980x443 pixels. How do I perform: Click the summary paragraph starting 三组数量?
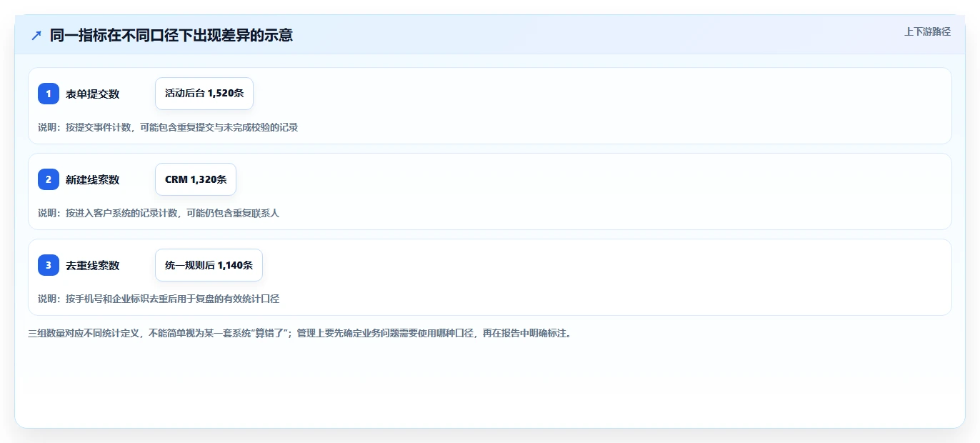point(299,333)
